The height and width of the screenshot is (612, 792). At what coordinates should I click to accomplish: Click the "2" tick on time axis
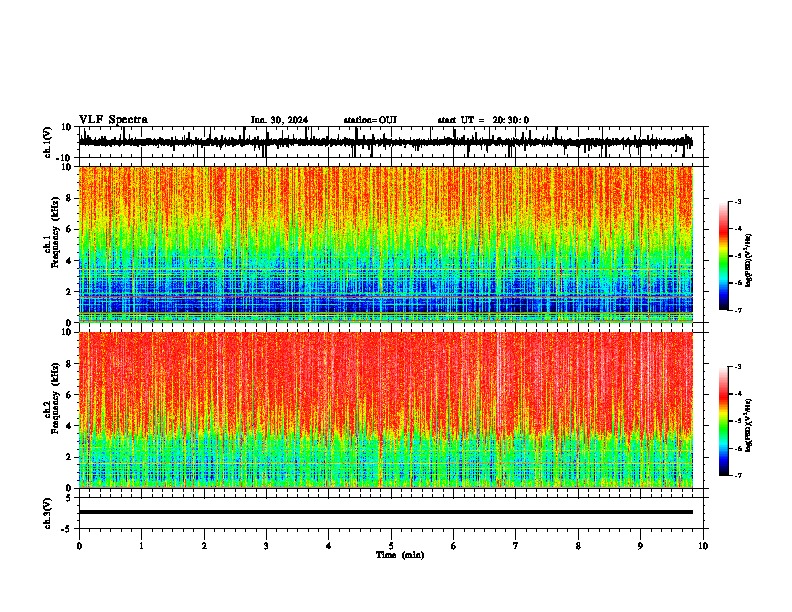pos(204,546)
